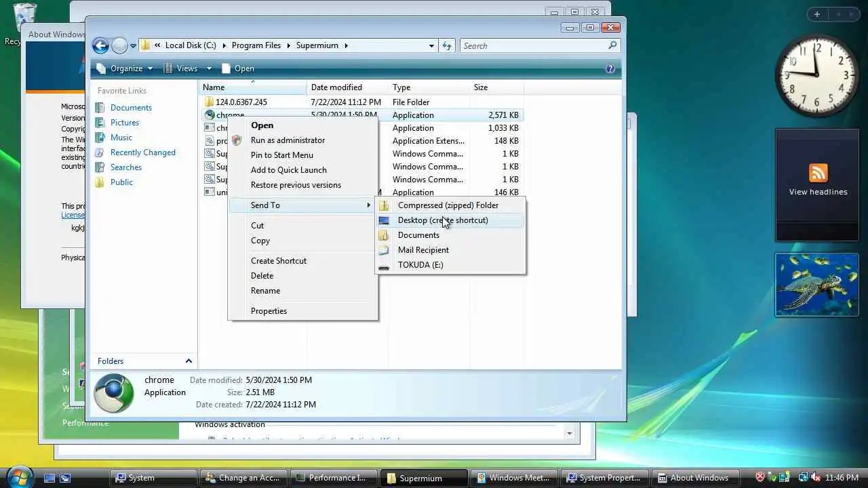Switch to the Performance I... taskbar window
The height and width of the screenshot is (488, 868).
tap(334, 478)
